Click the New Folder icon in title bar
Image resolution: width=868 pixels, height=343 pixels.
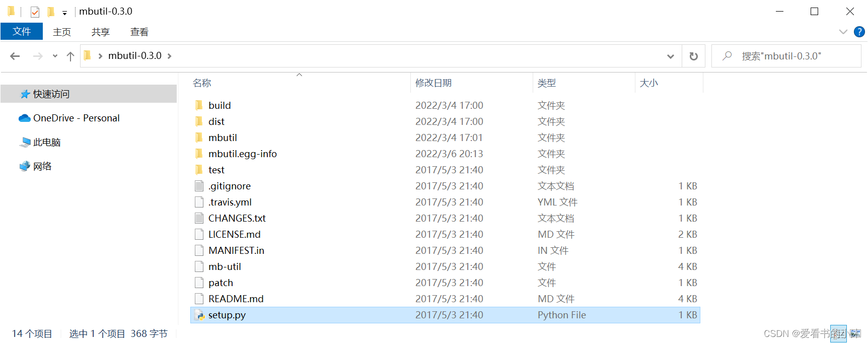click(51, 12)
